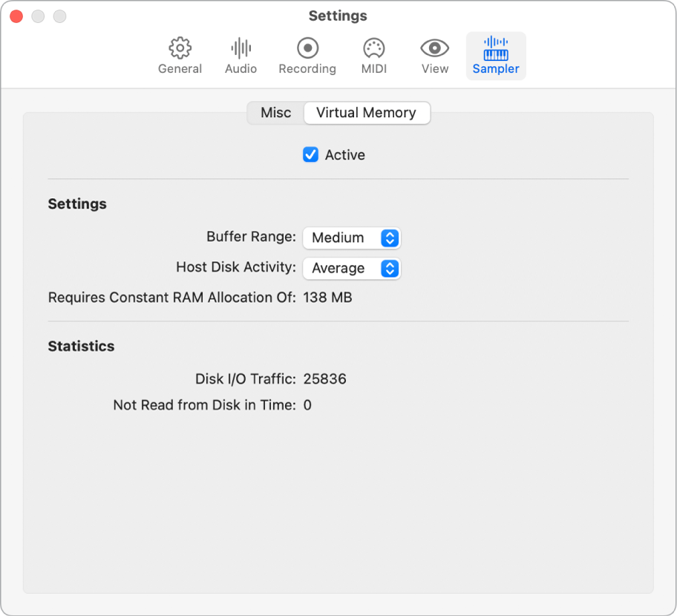677x616 pixels.
Task: Click the MIDI settings icon
Action: 373,55
